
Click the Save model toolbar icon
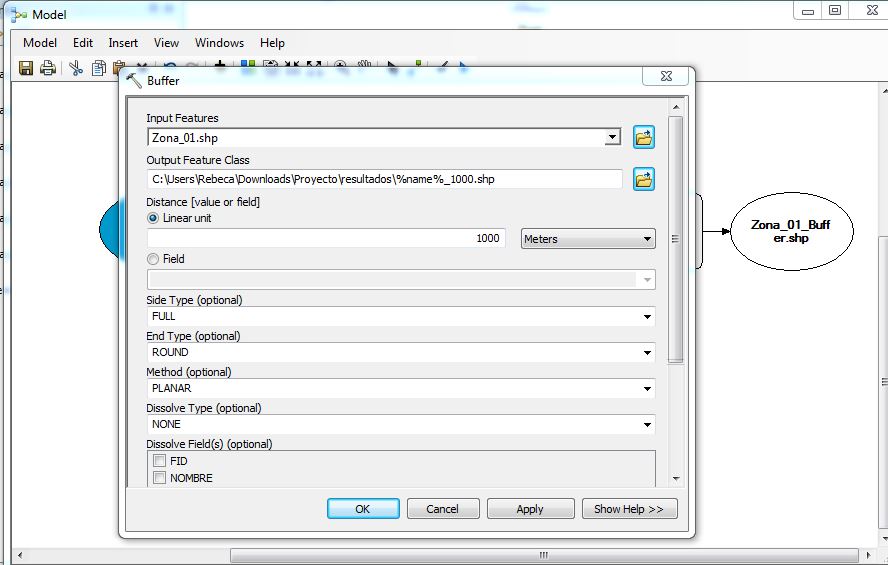[x=26, y=68]
